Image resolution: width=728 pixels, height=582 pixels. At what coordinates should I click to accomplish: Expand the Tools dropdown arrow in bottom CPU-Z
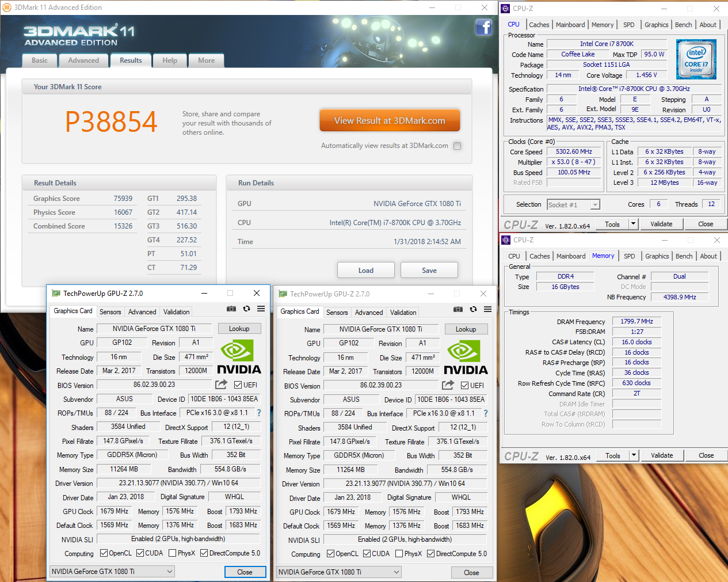click(634, 455)
